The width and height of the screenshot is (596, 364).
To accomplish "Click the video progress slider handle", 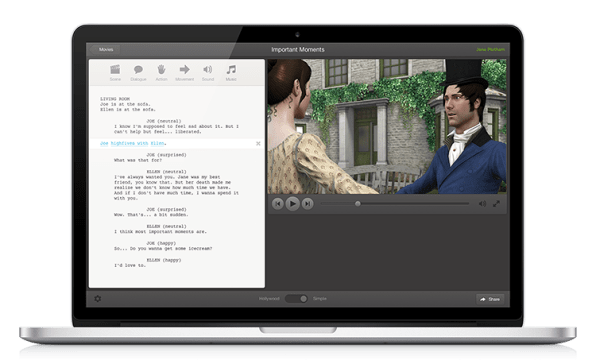I will click(x=358, y=204).
